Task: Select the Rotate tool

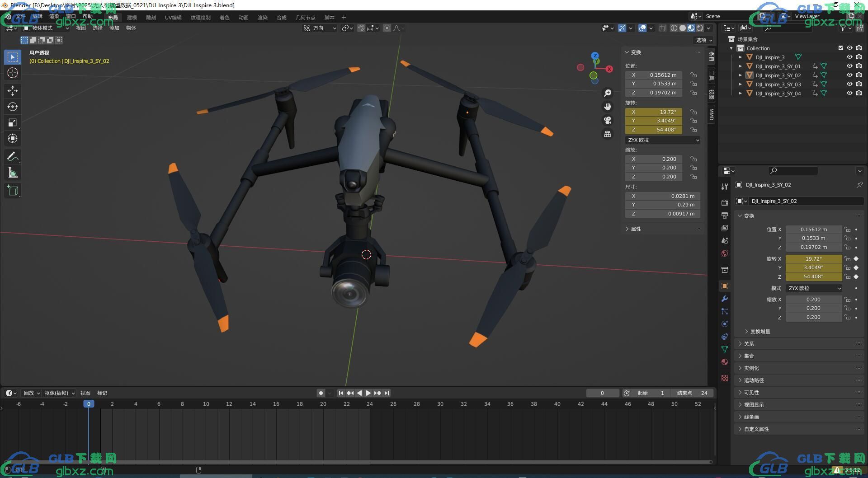Action: coord(13,107)
